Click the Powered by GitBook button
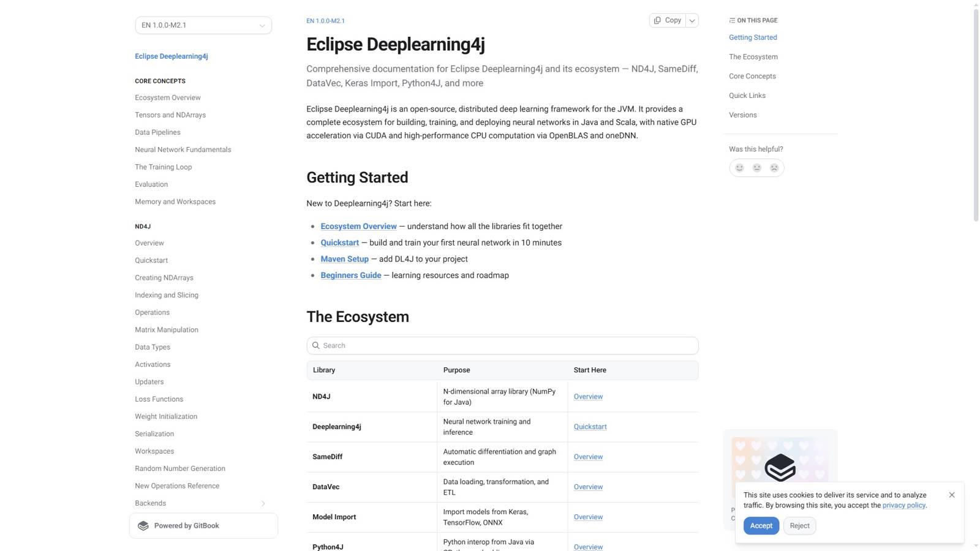 203,526
